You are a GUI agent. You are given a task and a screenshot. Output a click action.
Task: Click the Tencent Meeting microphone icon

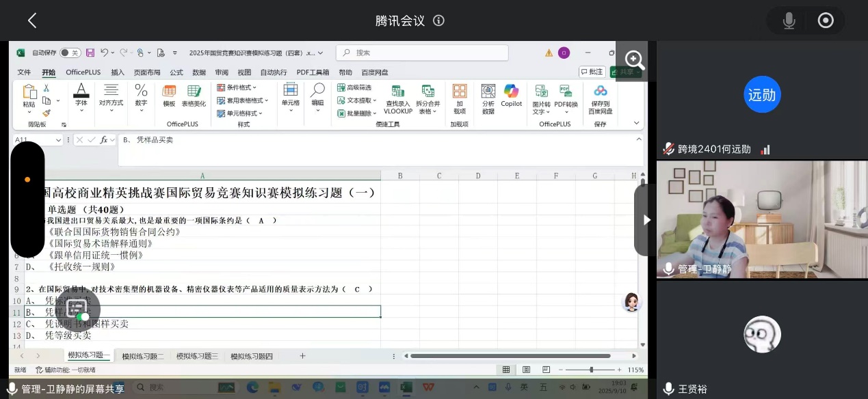tap(789, 20)
